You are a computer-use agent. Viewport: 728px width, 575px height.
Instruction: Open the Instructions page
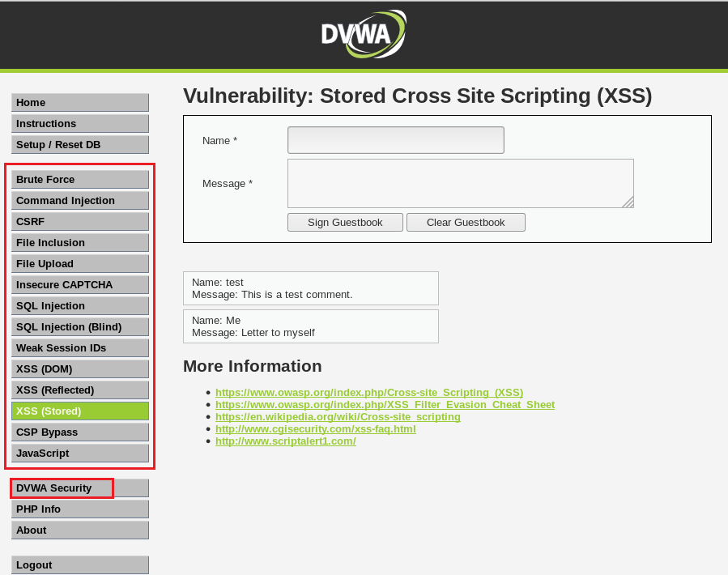80,124
